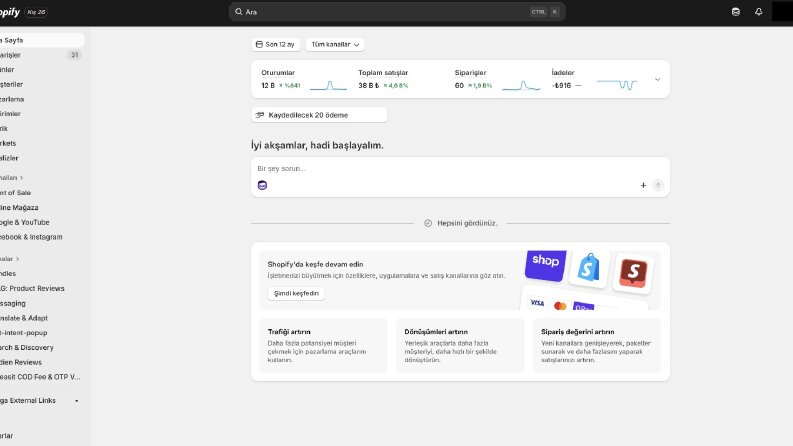Viewport: 793px width, 446px height.
Task: Open Search & Discovery app
Action: click(x=40, y=347)
